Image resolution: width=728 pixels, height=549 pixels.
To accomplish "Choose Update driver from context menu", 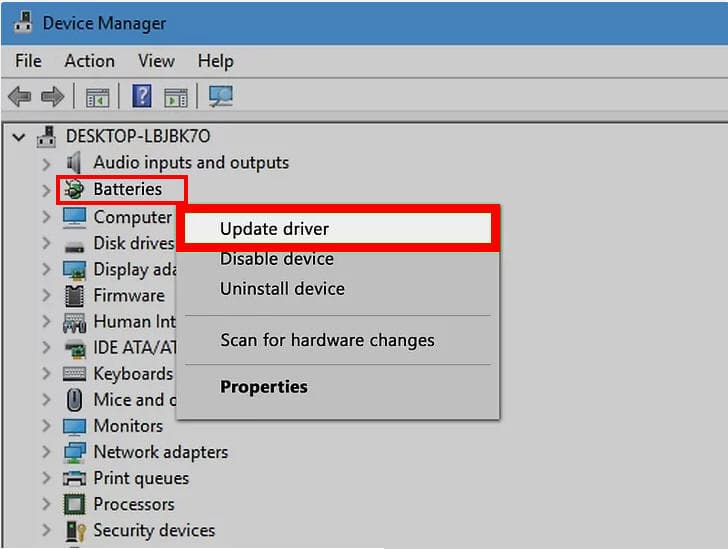I will (x=274, y=229).
